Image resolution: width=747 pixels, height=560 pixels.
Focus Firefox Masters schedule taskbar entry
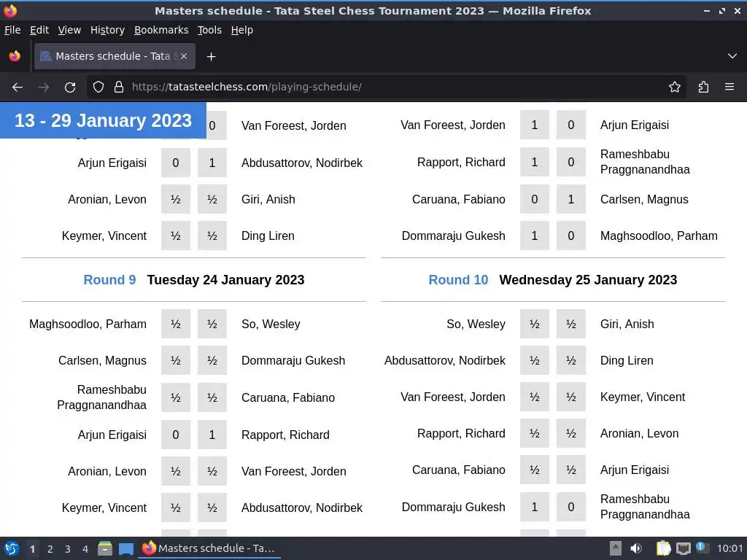coord(209,548)
